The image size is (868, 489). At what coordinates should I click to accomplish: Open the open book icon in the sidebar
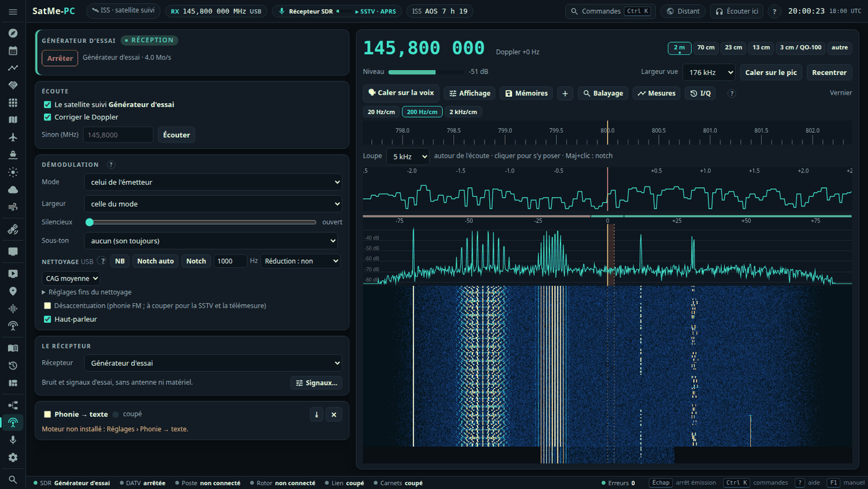13,348
